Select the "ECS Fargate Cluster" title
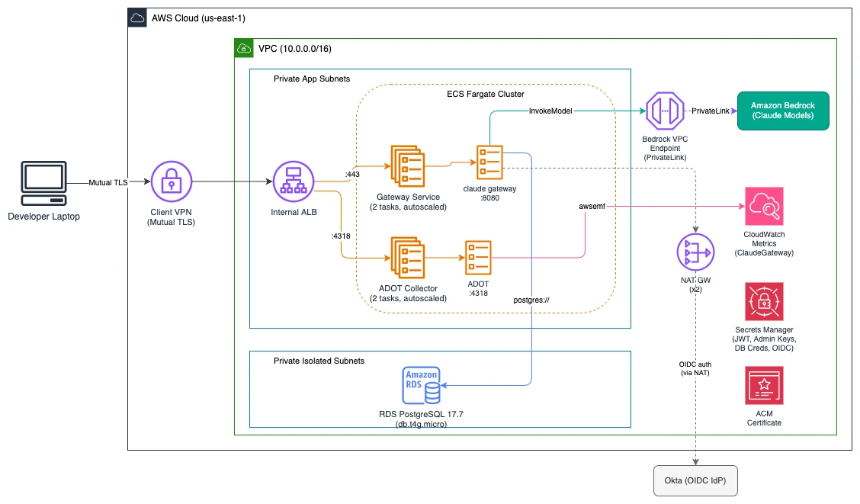 point(486,95)
